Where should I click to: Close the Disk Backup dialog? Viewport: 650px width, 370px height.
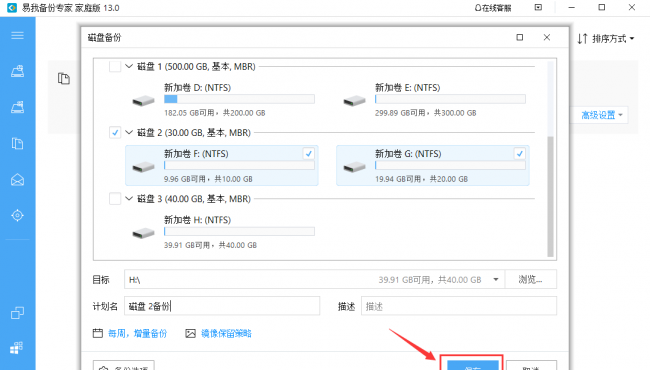click(x=547, y=37)
